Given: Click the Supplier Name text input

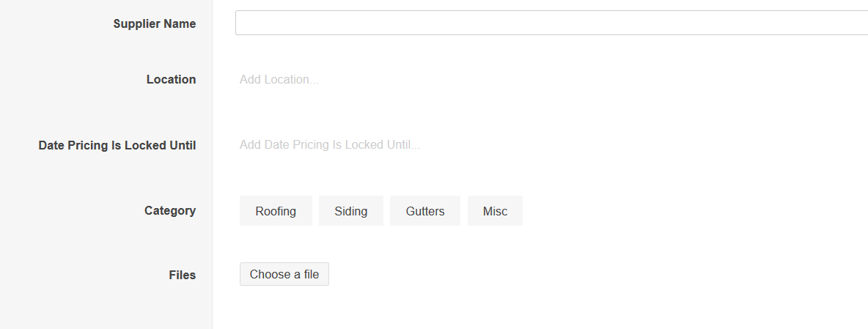Looking at the screenshot, I should point(551,23).
